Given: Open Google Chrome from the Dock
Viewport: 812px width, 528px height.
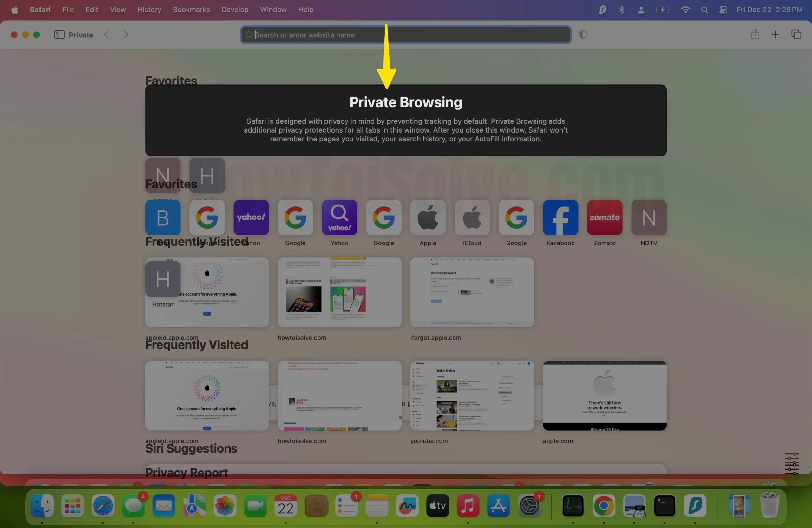Looking at the screenshot, I should (x=604, y=505).
